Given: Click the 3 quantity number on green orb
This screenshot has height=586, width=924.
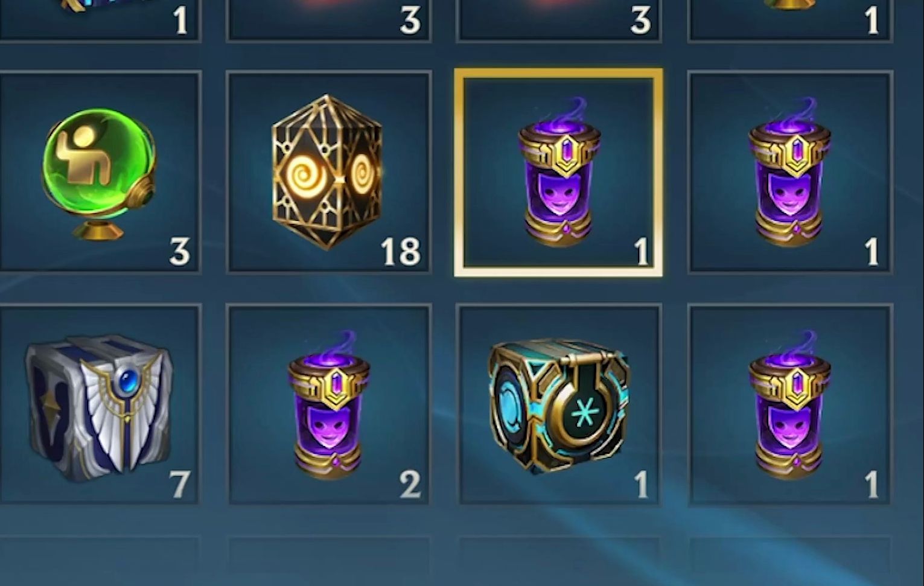Looking at the screenshot, I should point(179,252).
